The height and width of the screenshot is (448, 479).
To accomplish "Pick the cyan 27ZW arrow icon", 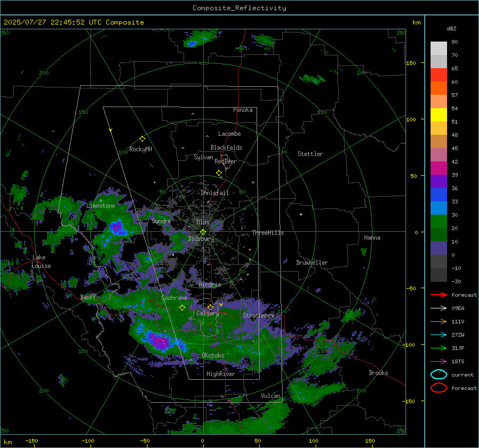I will click(439, 335).
